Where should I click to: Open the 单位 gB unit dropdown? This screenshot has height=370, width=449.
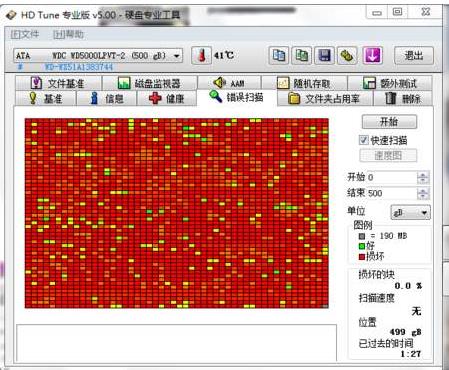pyautogui.click(x=410, y=212)
